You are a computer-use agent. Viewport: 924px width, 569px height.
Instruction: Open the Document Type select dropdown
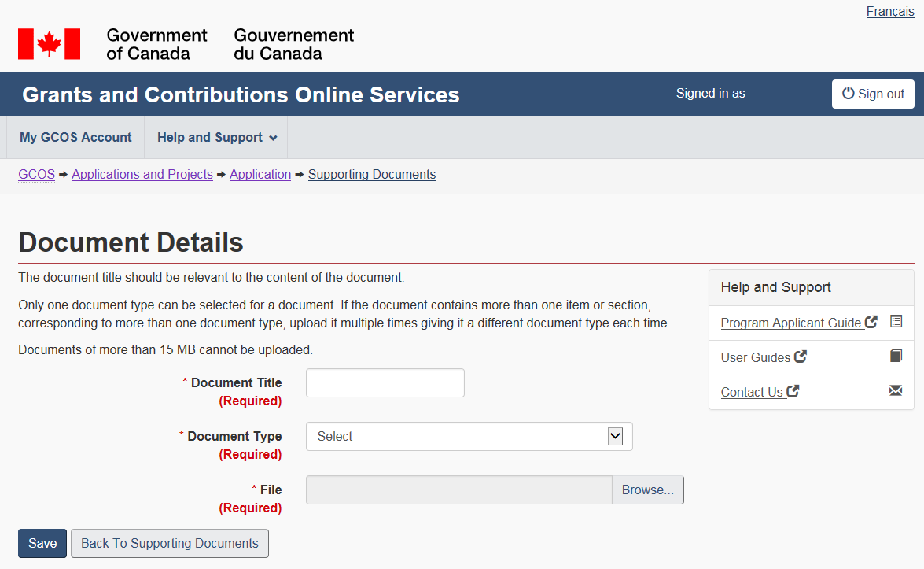click(469, 436)
